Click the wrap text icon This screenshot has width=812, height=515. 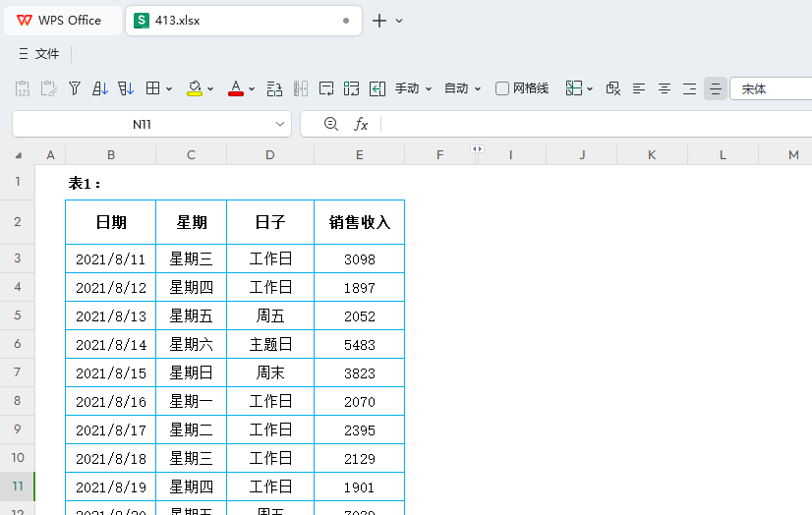[326, 88]
